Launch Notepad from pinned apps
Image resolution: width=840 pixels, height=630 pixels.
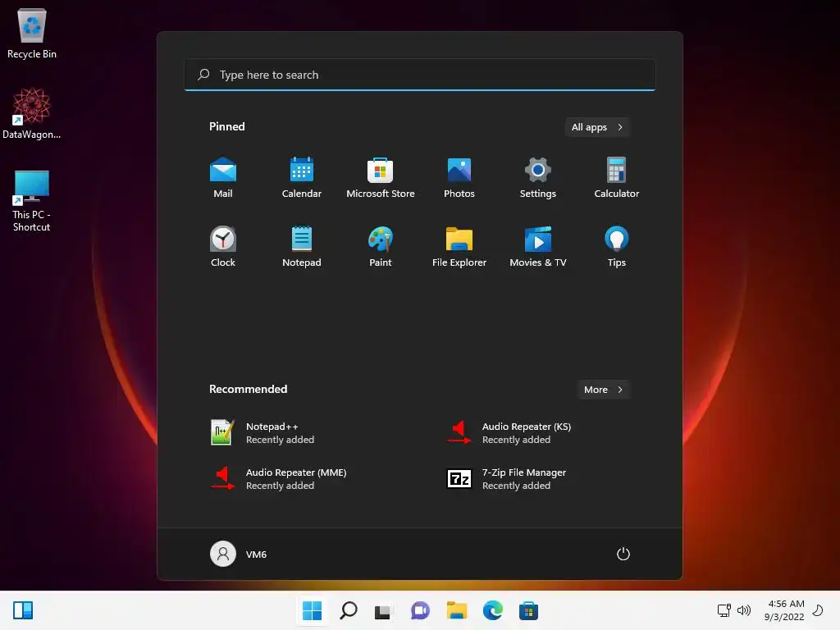point(302,246)
